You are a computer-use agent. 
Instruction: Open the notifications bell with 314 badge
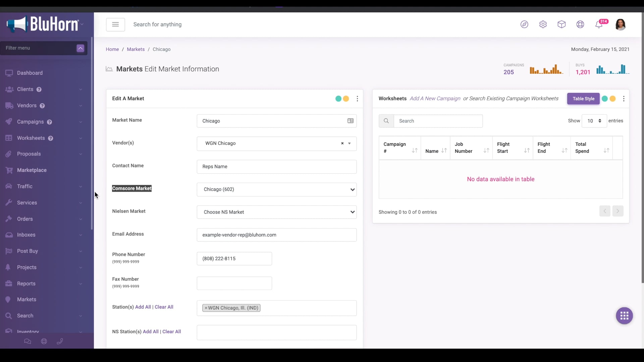tap(599, 24)
